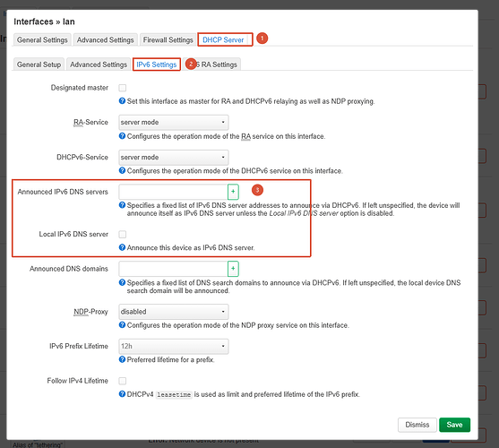Click help icon under NDP-Proxy dropdown
This screenshot has height=448, width=499.
122,325
